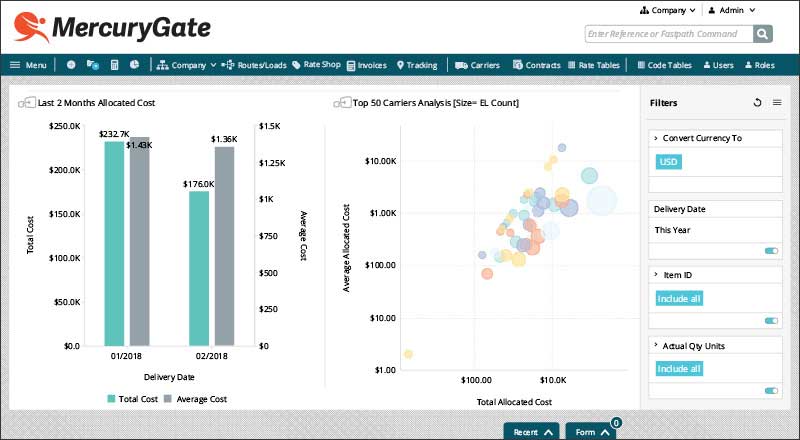Click the teal Total Cost bar for 02/2018
800x440 pixels.
click(199, 268)
